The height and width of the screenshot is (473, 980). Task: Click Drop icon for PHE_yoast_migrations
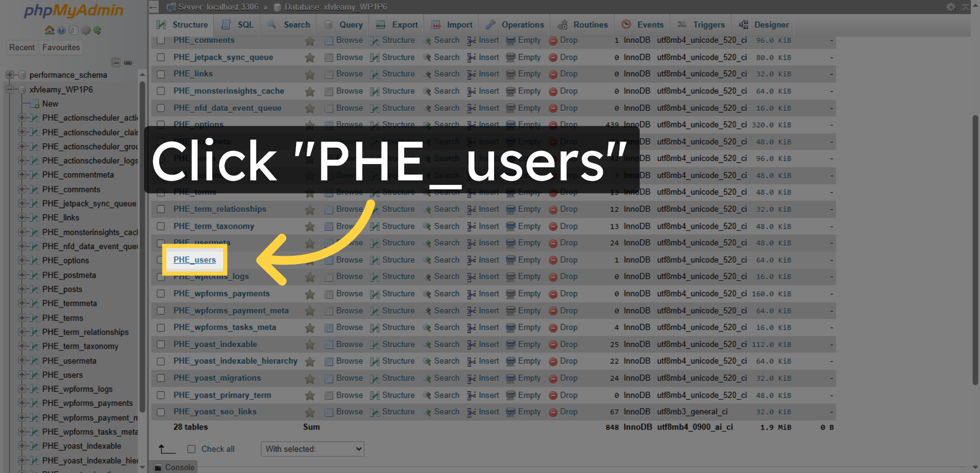[x=553, y=378]
